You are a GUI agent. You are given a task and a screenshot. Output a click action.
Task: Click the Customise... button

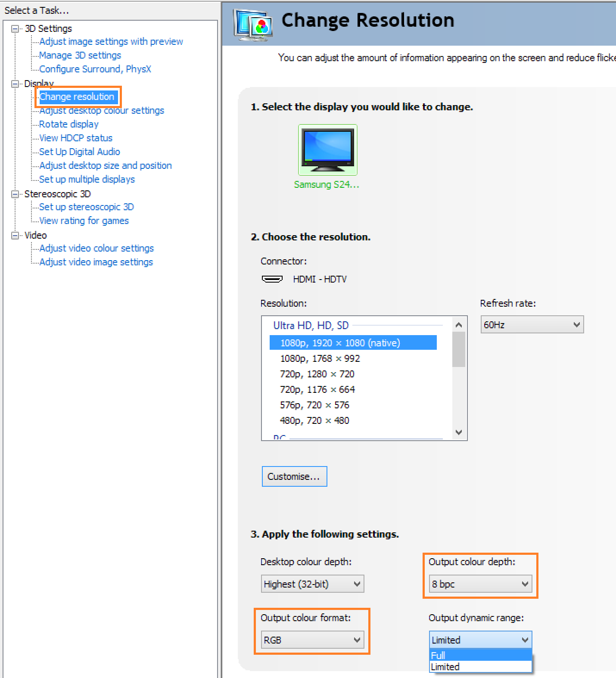click(x=294, y=476)
